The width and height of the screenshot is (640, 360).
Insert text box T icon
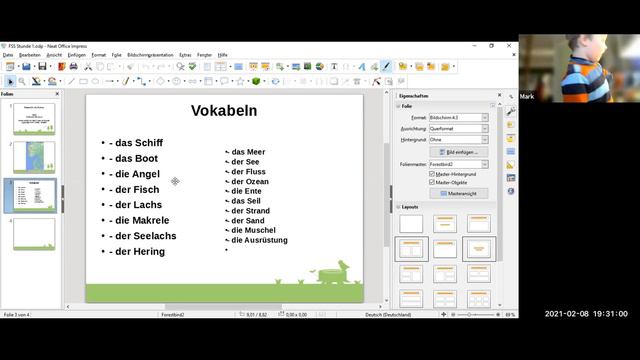coord(334,67)
